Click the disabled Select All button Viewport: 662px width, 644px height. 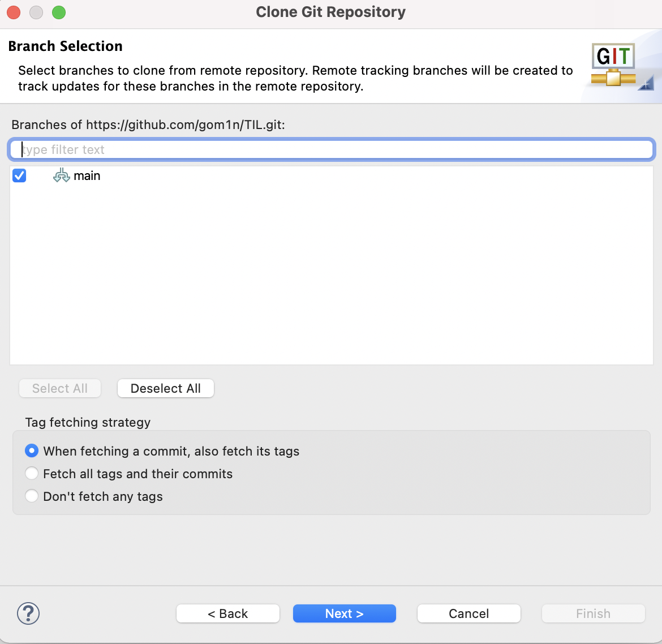coord(60,388)
